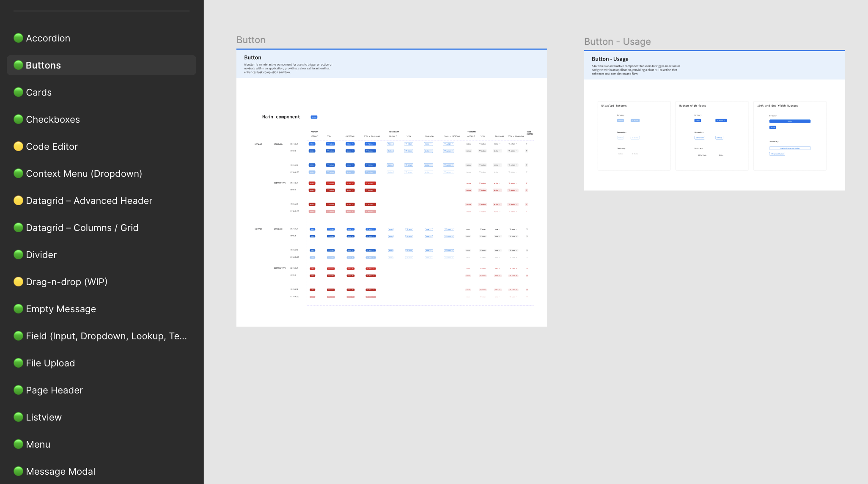This screenshot has width=868, height=484.
Task: Go to the Cards page
Action: 102,92
